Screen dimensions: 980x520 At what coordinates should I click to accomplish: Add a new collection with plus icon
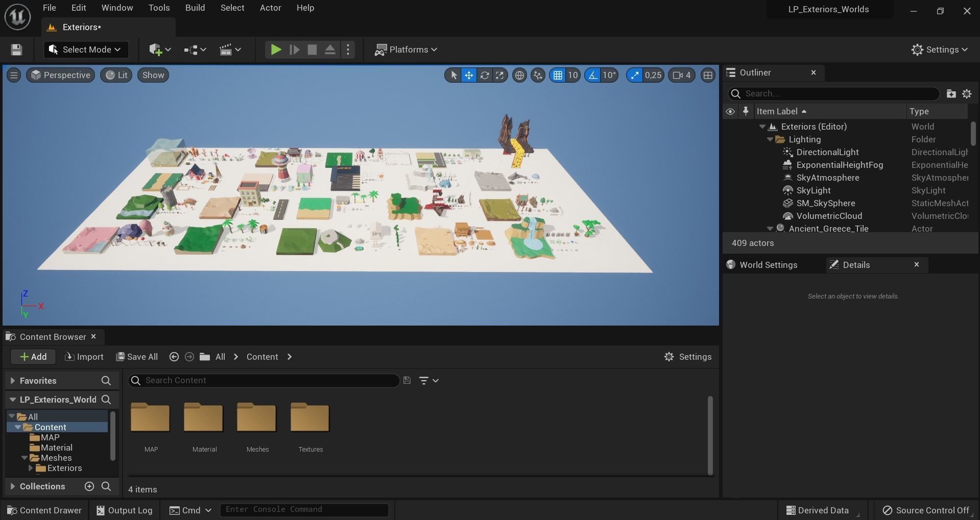coord(89,486)
